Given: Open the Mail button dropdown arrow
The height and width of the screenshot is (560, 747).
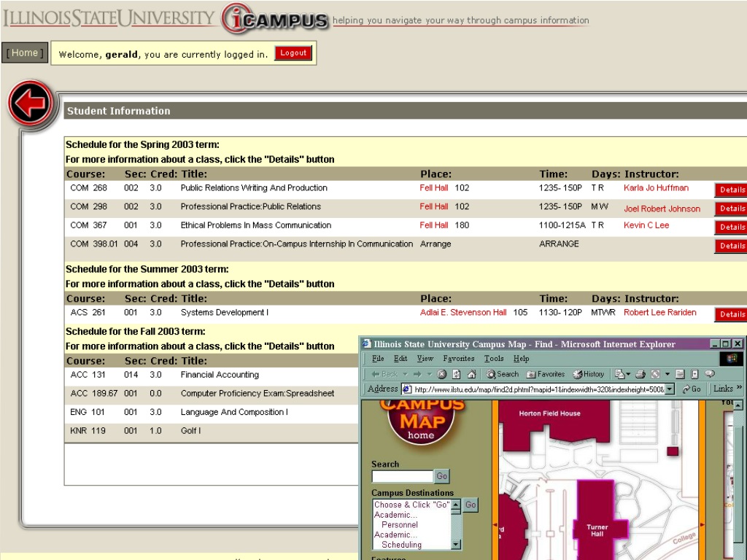Looking at the screenshot, I should tap(628, 374).
